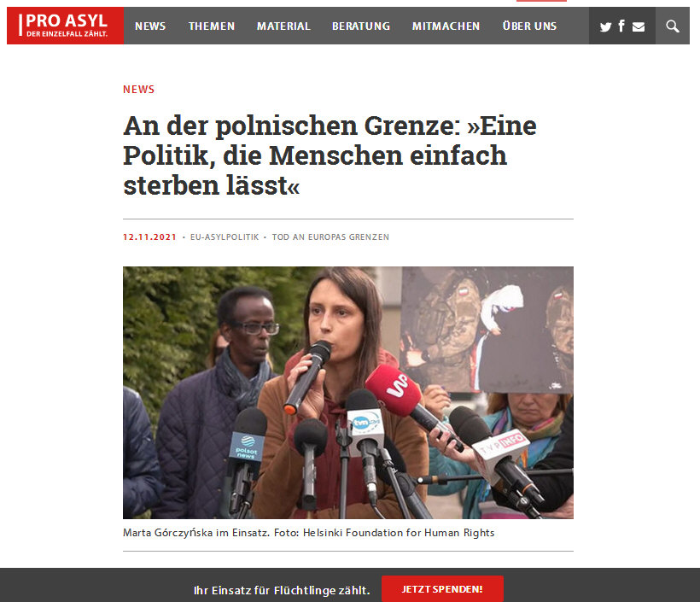Click the JETZT SPENDEN! button

pyautogui.click(x=442, y=589)
